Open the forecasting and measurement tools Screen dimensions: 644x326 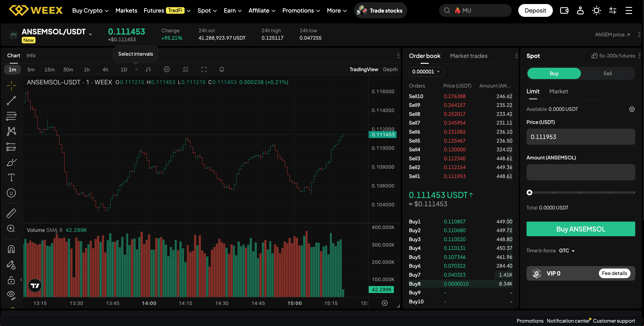(x=11, y=147)
